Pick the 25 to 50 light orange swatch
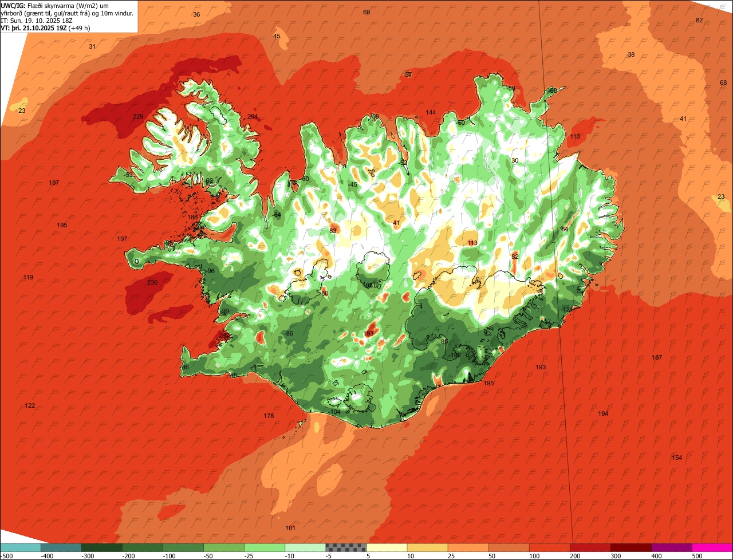 [468, 547]
